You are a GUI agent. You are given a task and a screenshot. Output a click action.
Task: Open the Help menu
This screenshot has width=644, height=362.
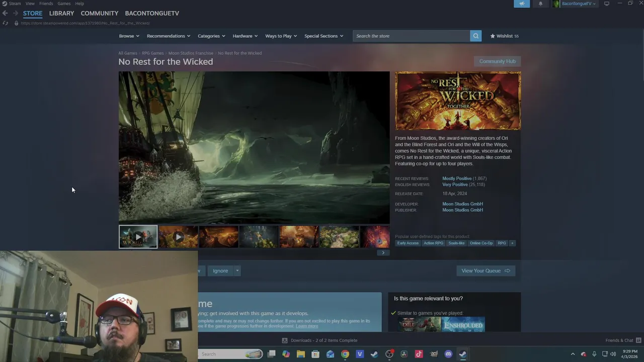[x=79, y=4]
